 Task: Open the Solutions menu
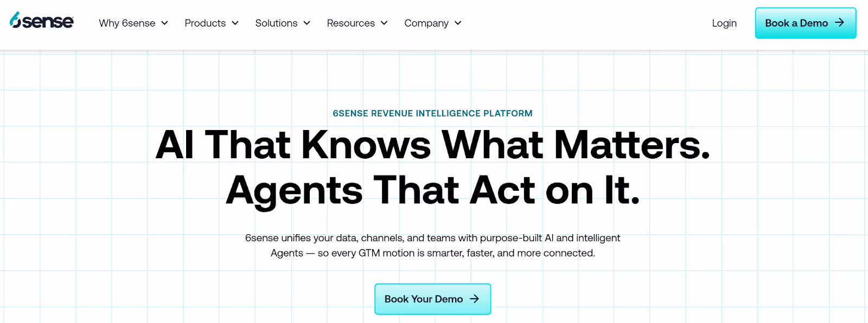point(283,23)
